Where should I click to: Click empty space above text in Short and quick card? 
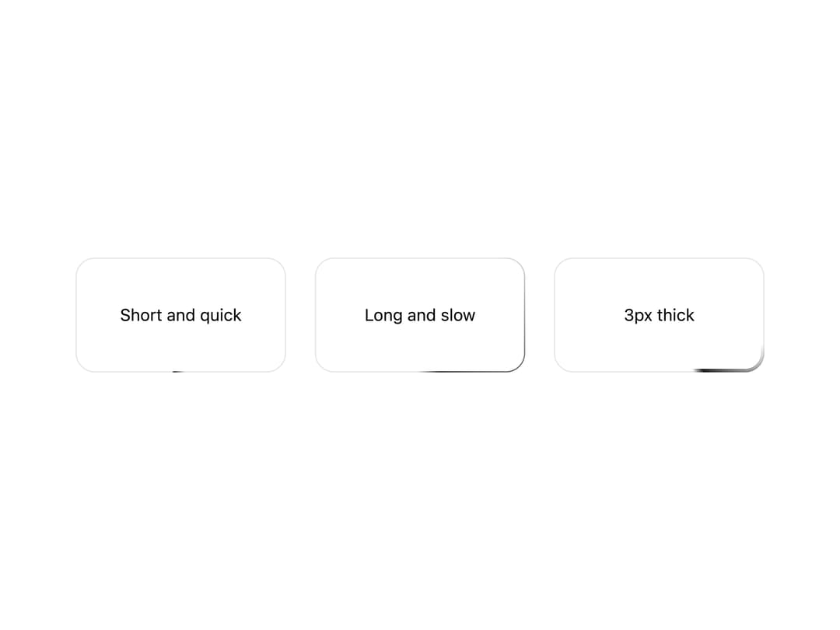[x=180, y=283]
